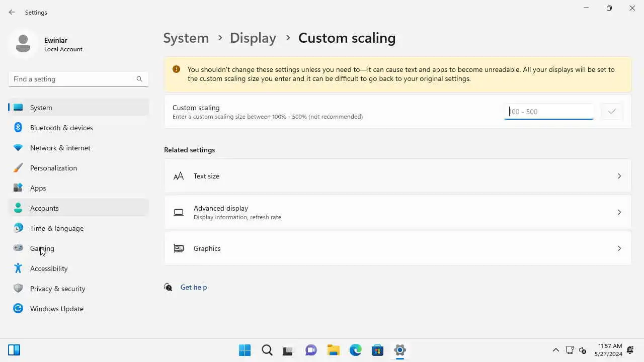
Task: Click the search magnifier in Find a setting
Action: 139,79
